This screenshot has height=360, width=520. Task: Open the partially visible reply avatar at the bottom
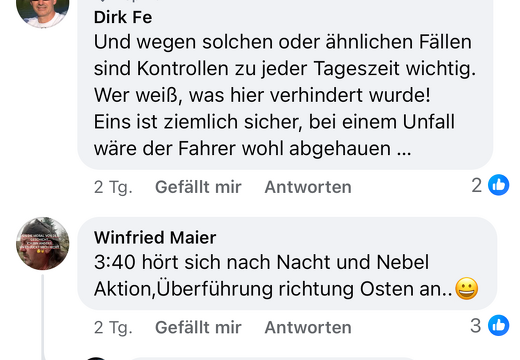tap(96, 358)
